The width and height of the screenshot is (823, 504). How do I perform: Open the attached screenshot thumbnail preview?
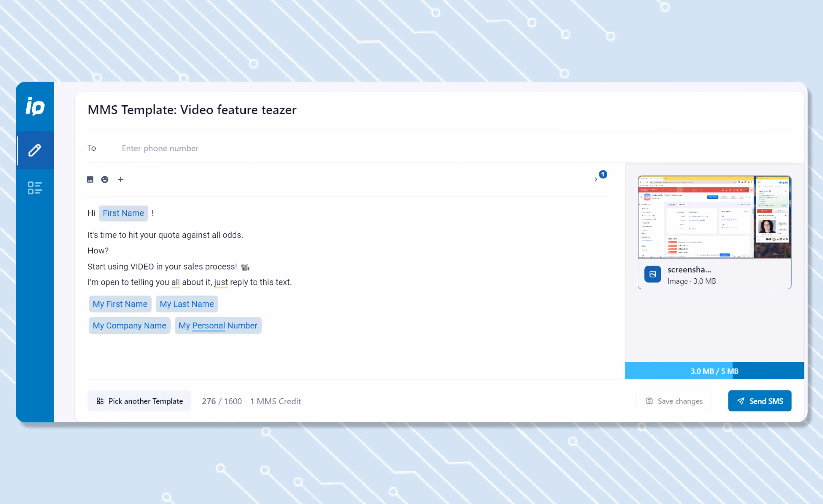tap(714, 217)
